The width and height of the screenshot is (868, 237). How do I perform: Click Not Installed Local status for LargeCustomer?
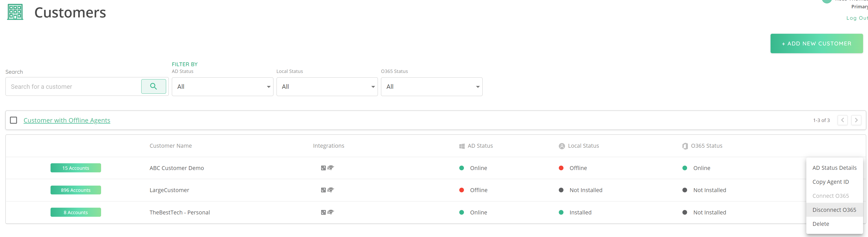point(586,190)
